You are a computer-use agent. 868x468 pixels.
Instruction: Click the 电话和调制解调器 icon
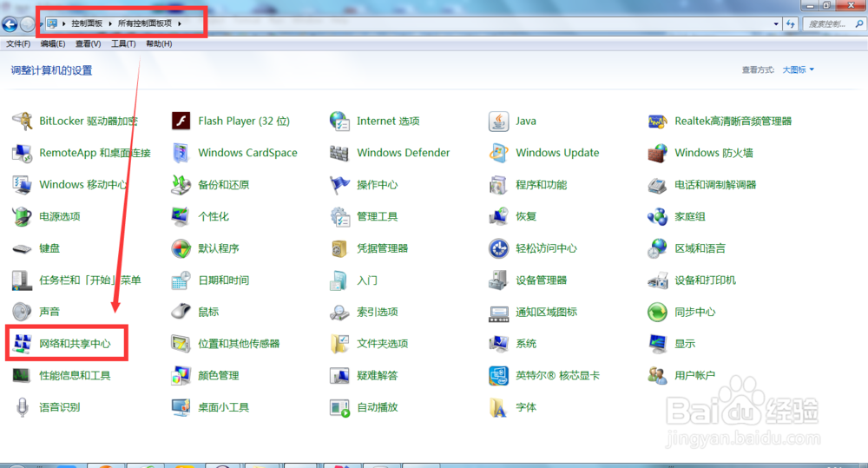[x=658, y=184]
